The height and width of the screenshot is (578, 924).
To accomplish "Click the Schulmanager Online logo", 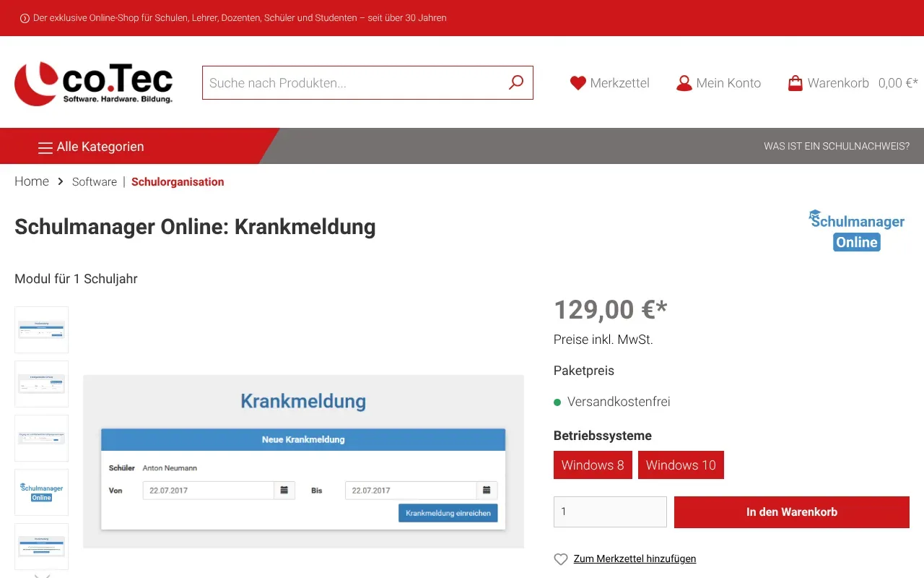I will pos(856,230).
